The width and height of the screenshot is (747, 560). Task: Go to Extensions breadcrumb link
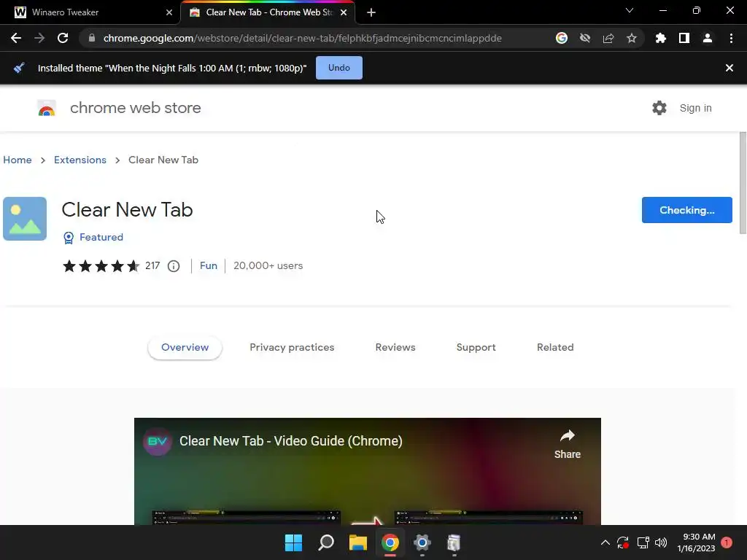point(80,160)
